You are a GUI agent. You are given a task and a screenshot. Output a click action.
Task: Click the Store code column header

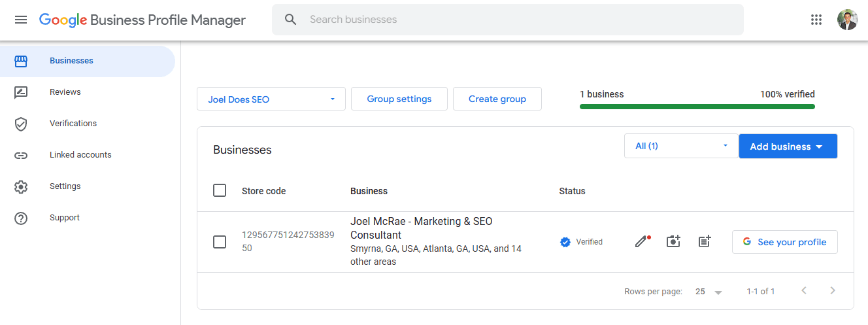[x=264, y=191]
